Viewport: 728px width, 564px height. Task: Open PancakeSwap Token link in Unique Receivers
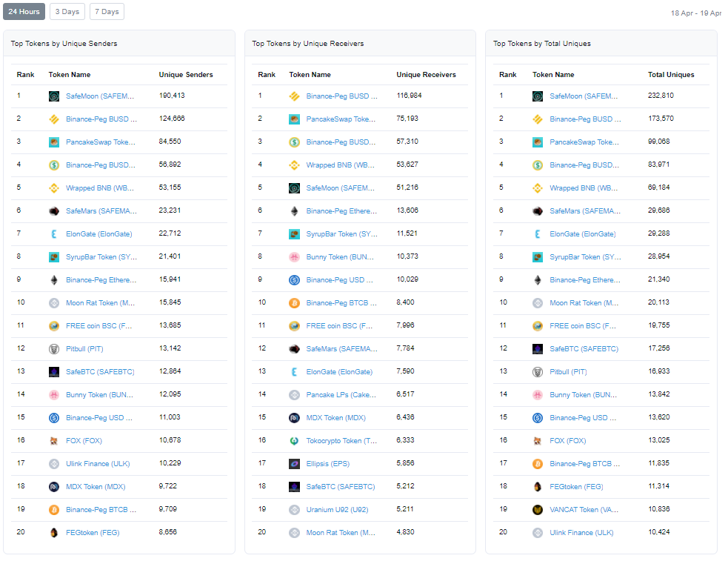point(341,119)
